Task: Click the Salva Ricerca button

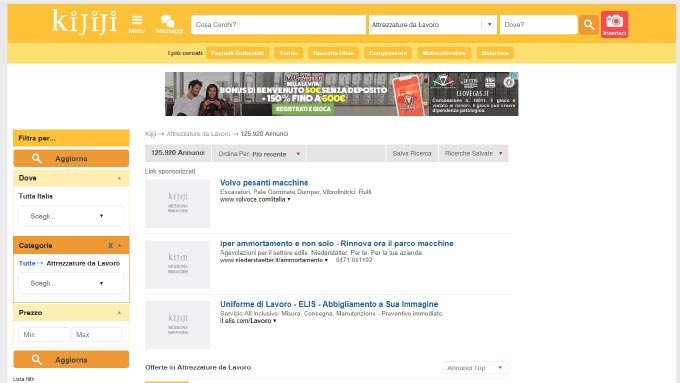Action: (412, 154)
